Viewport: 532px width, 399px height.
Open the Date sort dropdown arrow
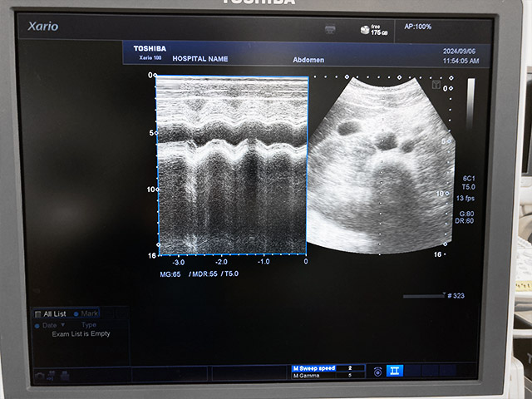coord(63,325)
